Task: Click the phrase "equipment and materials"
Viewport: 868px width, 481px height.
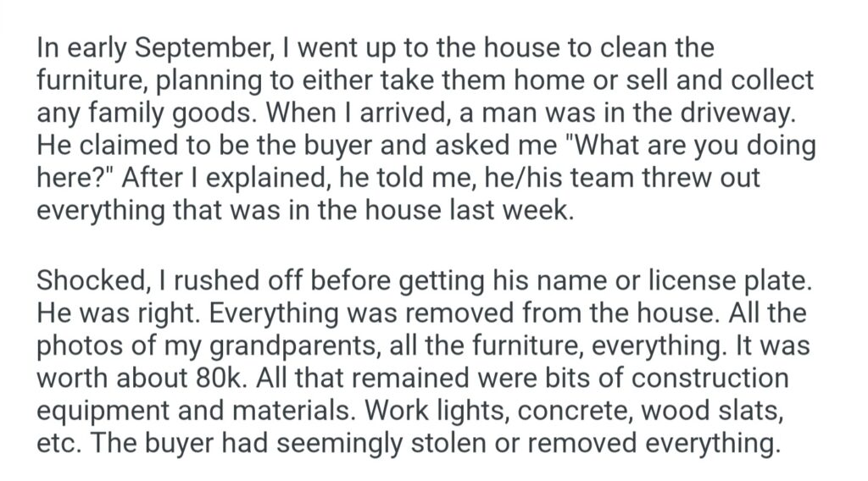Action: pyautogui.click(x=201, y=410)
